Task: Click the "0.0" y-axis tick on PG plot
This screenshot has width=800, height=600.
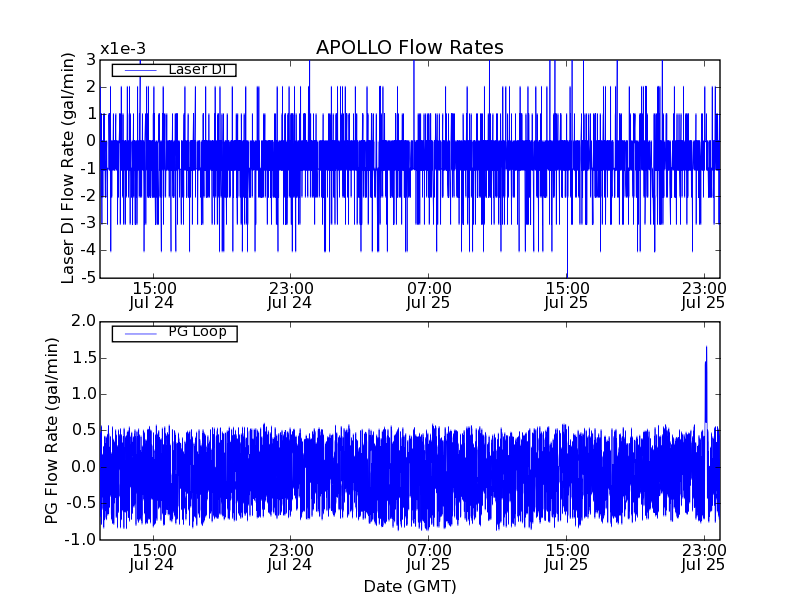Action: pyautogui.click(x=83, y=466)
